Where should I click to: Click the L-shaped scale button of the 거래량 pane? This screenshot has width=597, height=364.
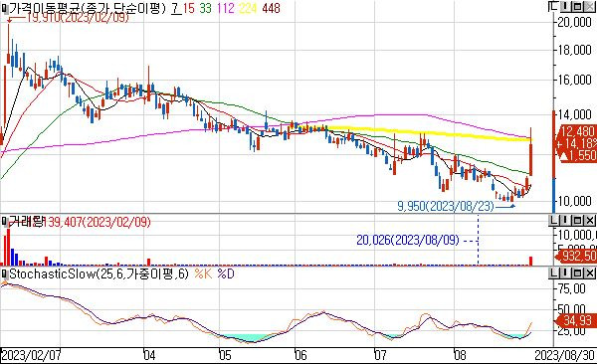pos(553,220)
